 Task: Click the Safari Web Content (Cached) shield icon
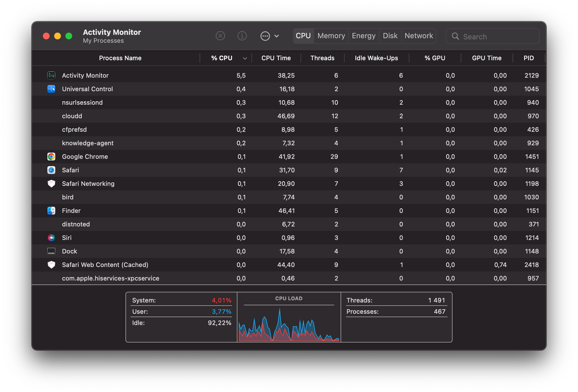[51, 265]
